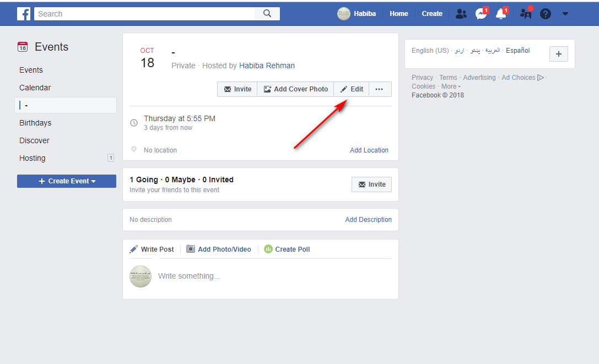The width and height of the screenshot is (599, 364).
Task: Select the '-' event entry in sidebar
Action: (66, 105)
